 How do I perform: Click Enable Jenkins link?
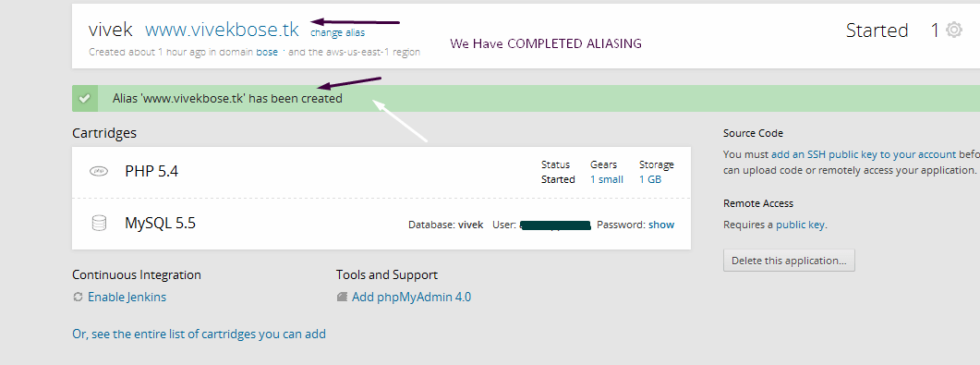(x=127, y=297)
